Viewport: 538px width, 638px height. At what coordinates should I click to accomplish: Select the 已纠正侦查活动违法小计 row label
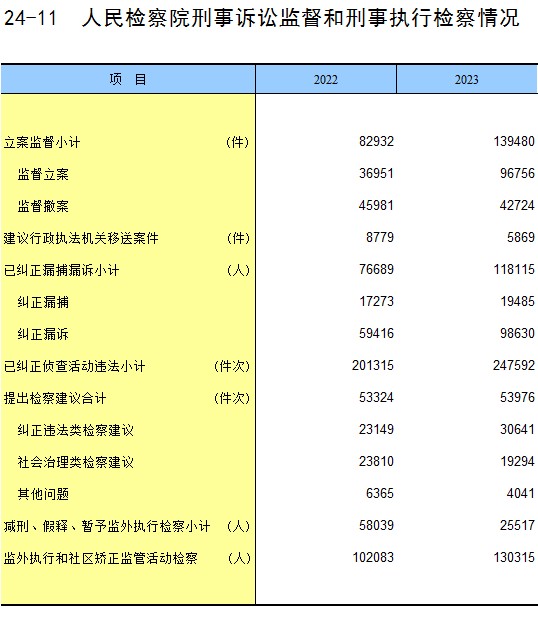pyautogui.click(x=74, y=366)
